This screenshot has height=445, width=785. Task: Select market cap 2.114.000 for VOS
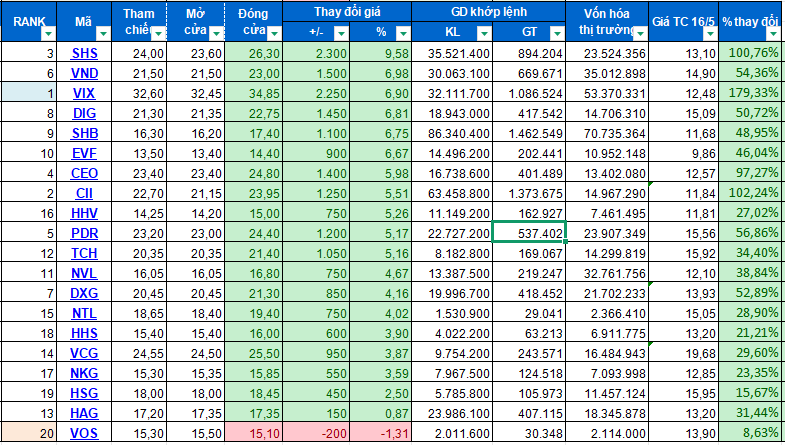tap(607, 433)
